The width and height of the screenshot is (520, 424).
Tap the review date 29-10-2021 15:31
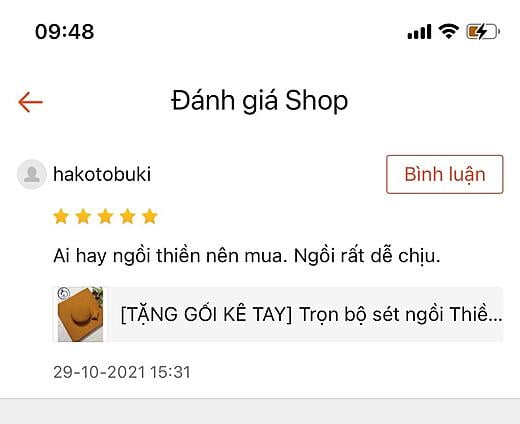122,372
